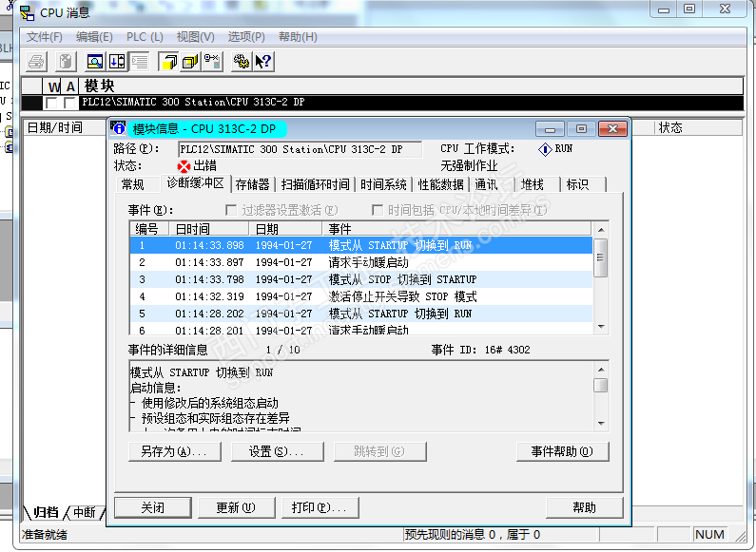The image size is (756, 552).
Task: Open the 编辑(E) menu
Action: tap(94, 37)
